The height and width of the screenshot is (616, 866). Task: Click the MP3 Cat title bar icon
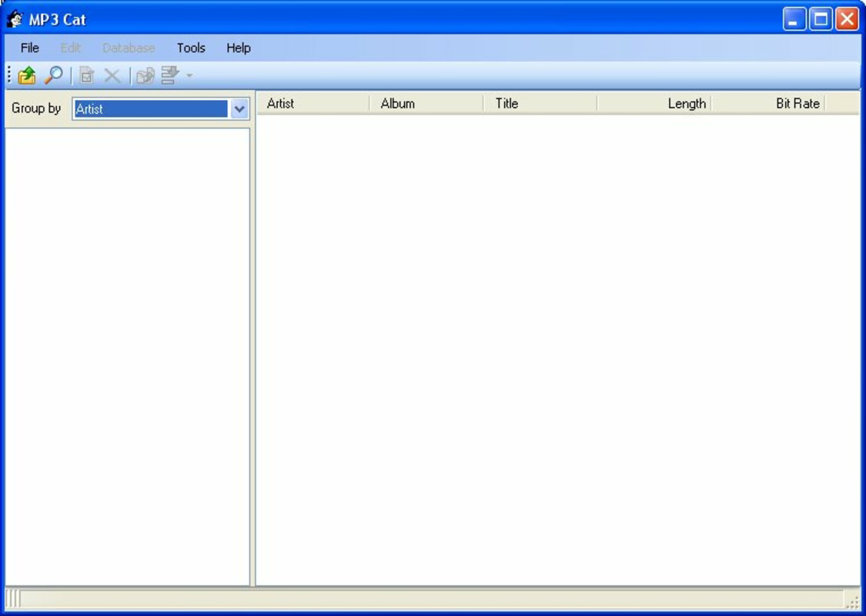tap(15, 20)
